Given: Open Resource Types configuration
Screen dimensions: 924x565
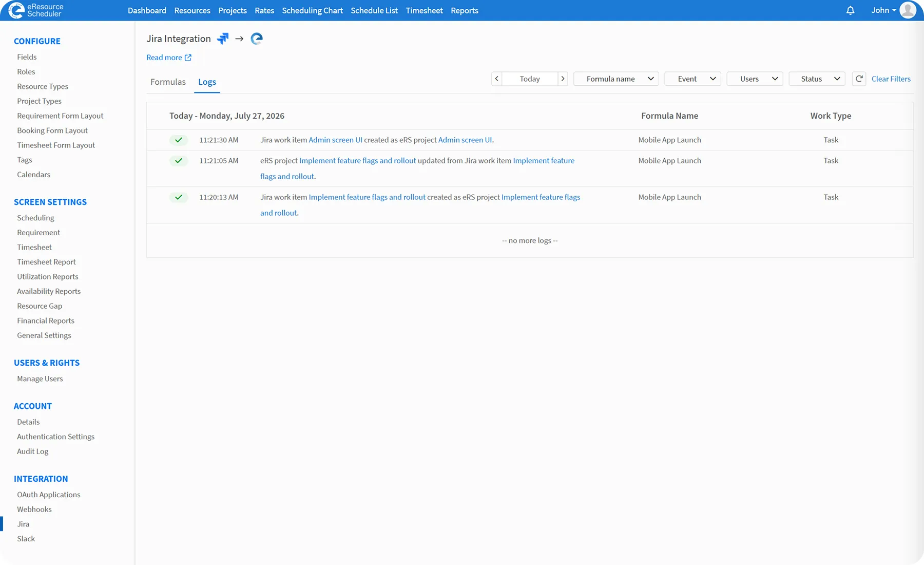Looking at the screenshot, I should pyautogui.click(x=43, y=86).
